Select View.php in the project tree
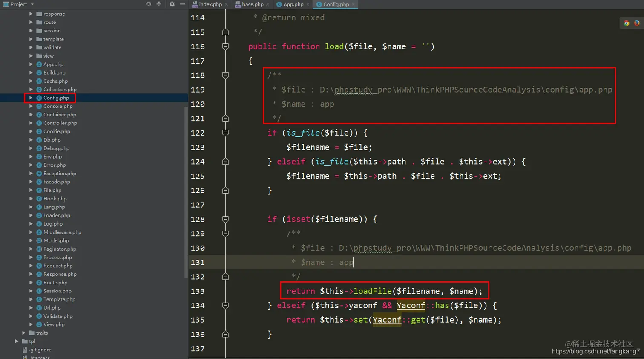 tap(54, 324)
